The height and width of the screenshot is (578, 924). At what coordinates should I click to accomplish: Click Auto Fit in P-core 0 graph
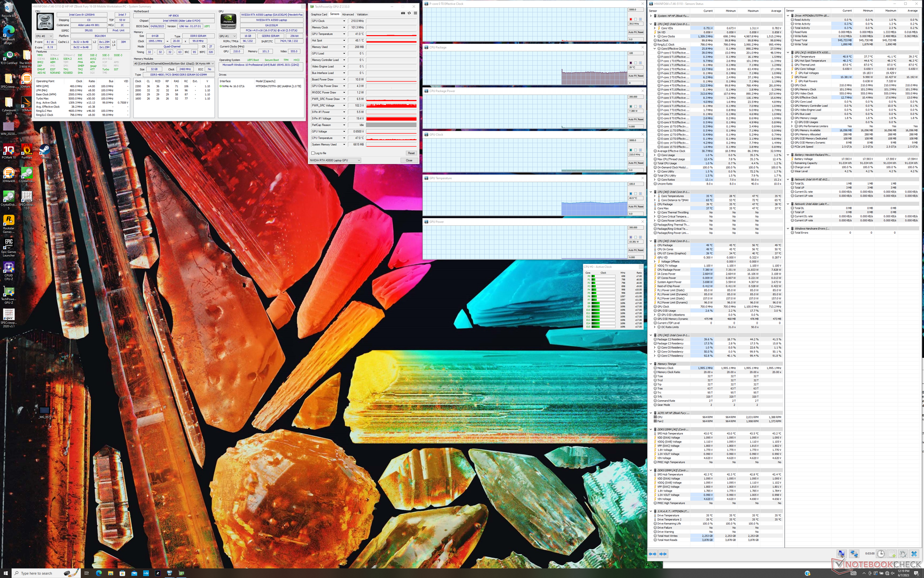632,32
